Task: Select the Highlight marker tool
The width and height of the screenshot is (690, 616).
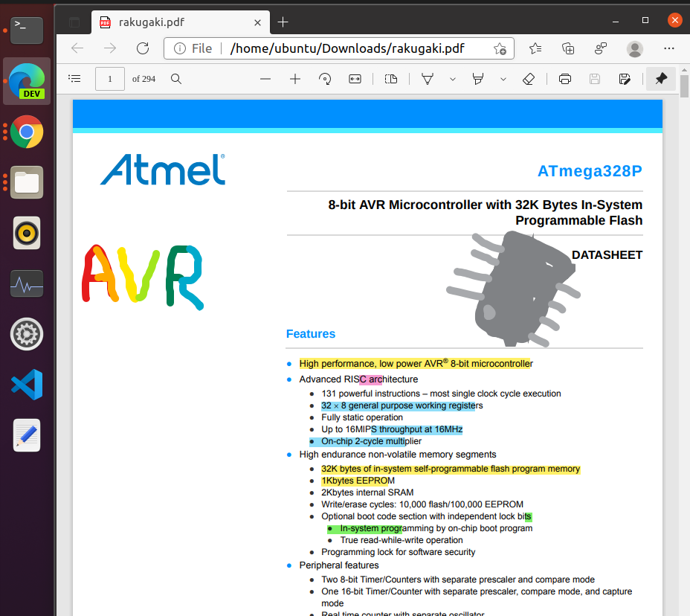Action: [478, 80]
